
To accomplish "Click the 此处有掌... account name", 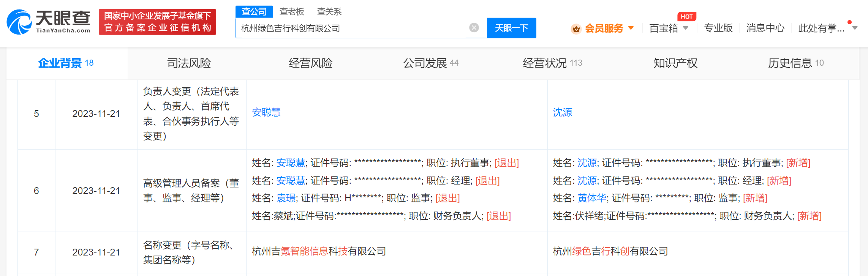I will pos(821,28).
